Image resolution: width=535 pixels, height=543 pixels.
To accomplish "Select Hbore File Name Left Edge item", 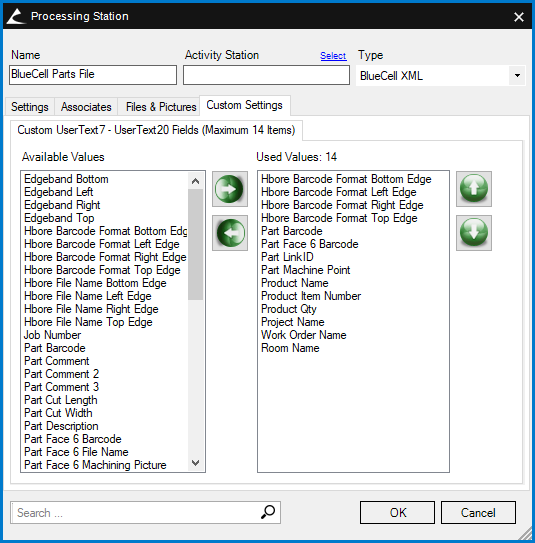I will coord(88,296).
